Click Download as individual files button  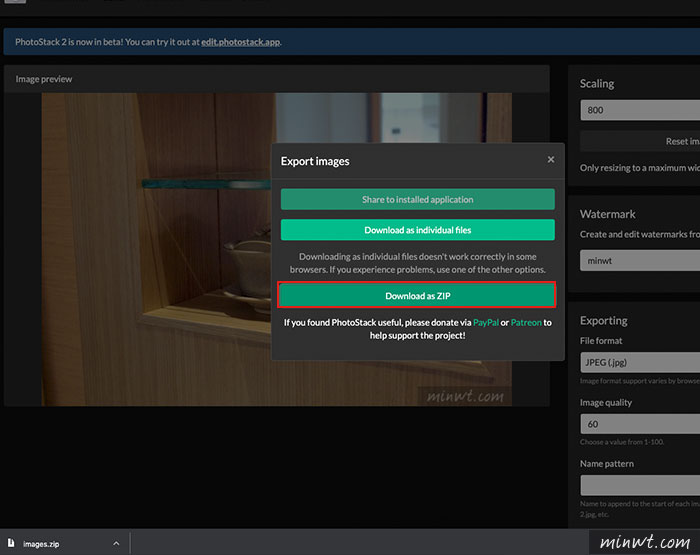417,230
